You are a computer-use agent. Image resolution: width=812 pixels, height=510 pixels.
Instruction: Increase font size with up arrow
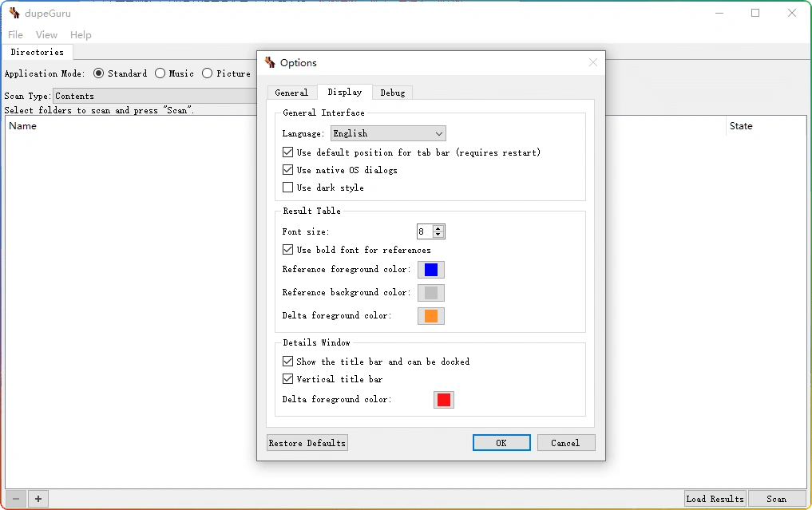[x=438, y=228]
